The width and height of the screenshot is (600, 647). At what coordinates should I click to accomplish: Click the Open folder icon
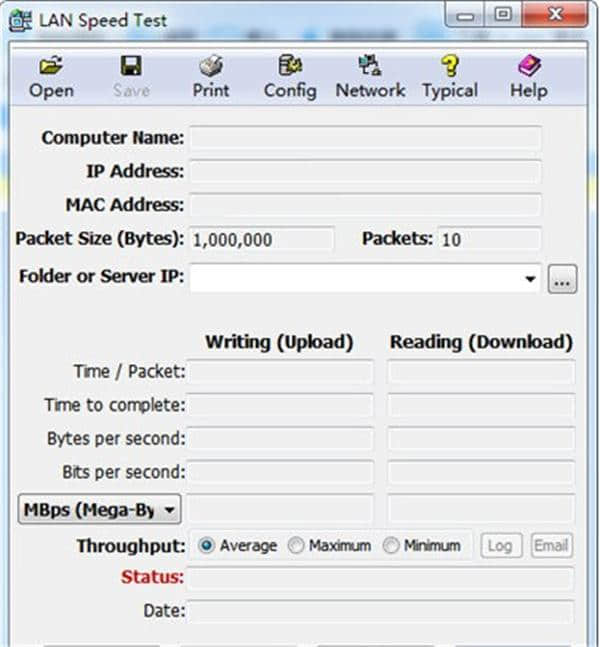pos(51,67)
